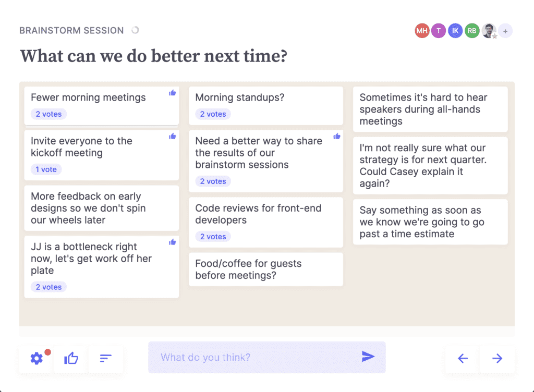Click the IK participant avatar
The width and height of the screenshot is (534, 392).
tap(455, 31)
